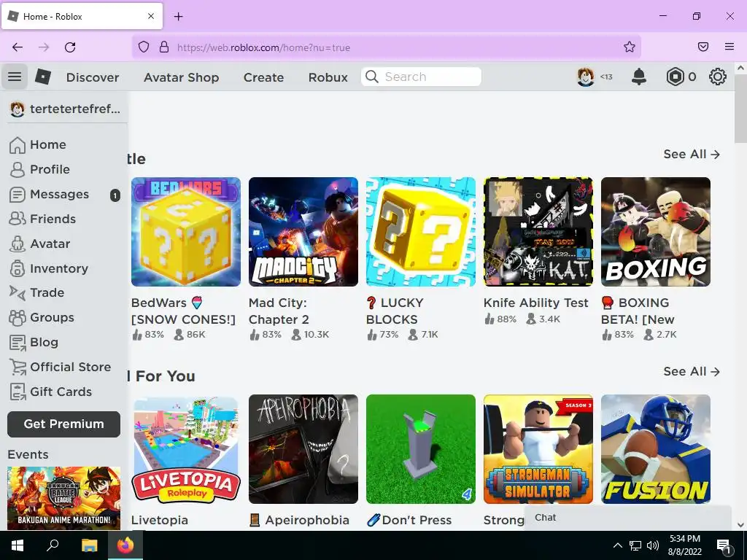
Task: Open the Robux balance icon
Action: click(675, 77)
